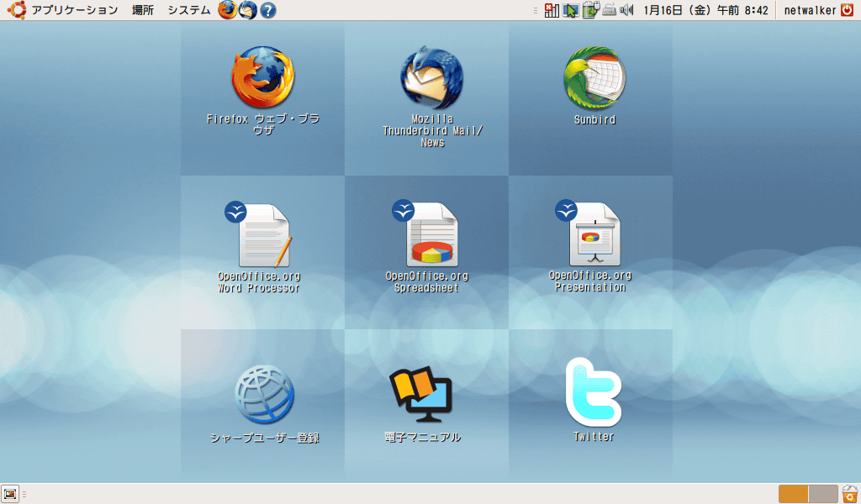Click the Firefox quick-launch icon in the top panel
Screen dimensions: 861x504
pos(227,10)
